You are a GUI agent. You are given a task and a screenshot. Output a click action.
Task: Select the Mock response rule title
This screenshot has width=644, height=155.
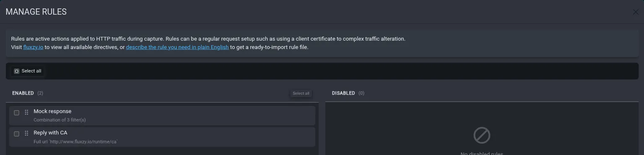pos(52,111)
